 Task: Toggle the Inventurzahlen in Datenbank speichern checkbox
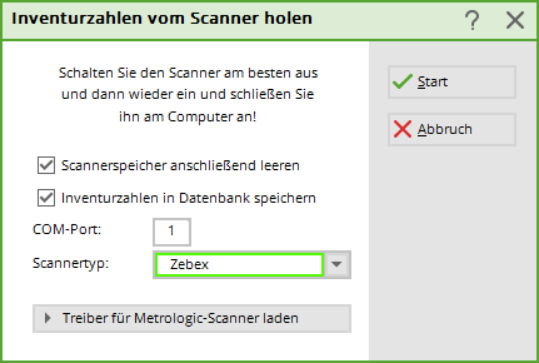pyautogui.click(x=46, y=198)
